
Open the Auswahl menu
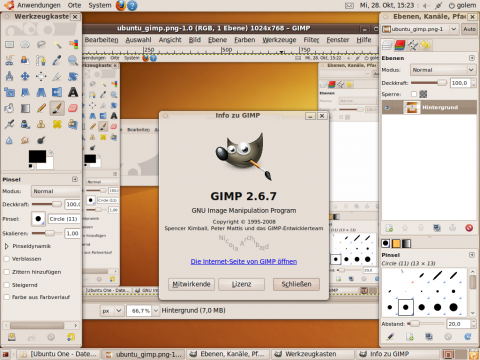pyautogui.click(x=138, y=40)
